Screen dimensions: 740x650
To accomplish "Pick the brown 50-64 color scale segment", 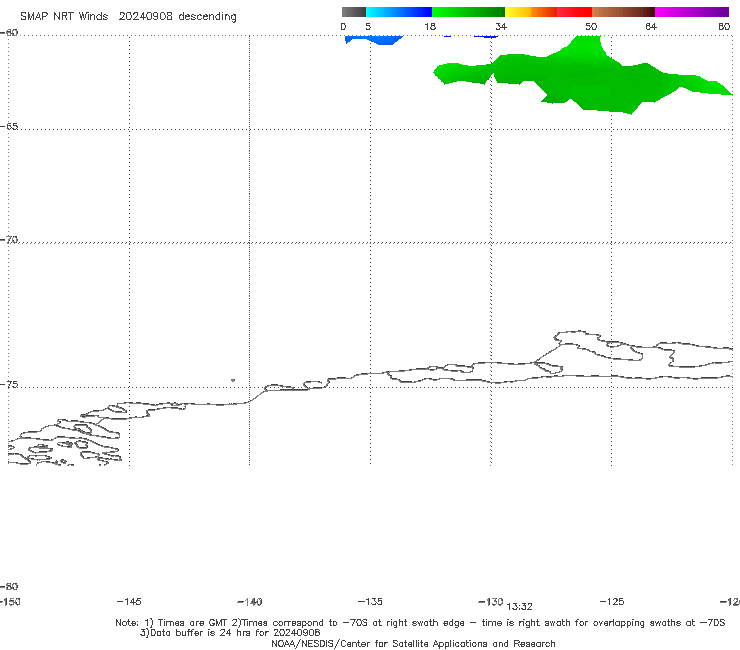I will (623, 12).
